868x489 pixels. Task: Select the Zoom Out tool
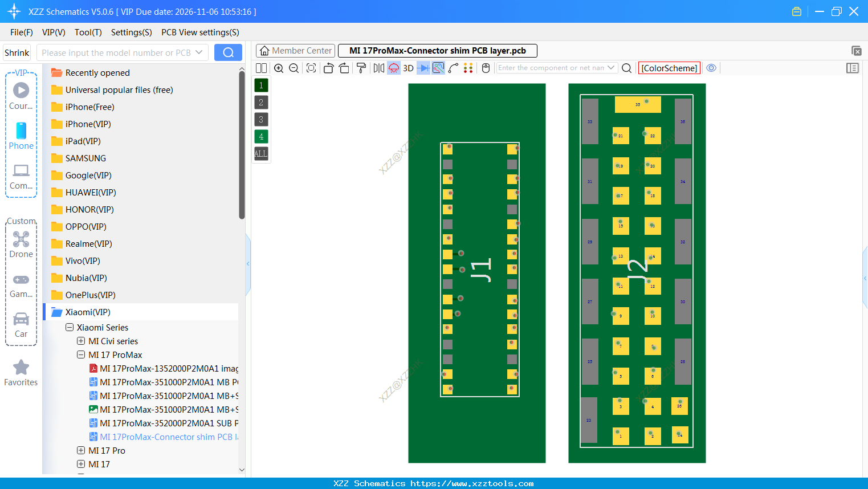294,68
